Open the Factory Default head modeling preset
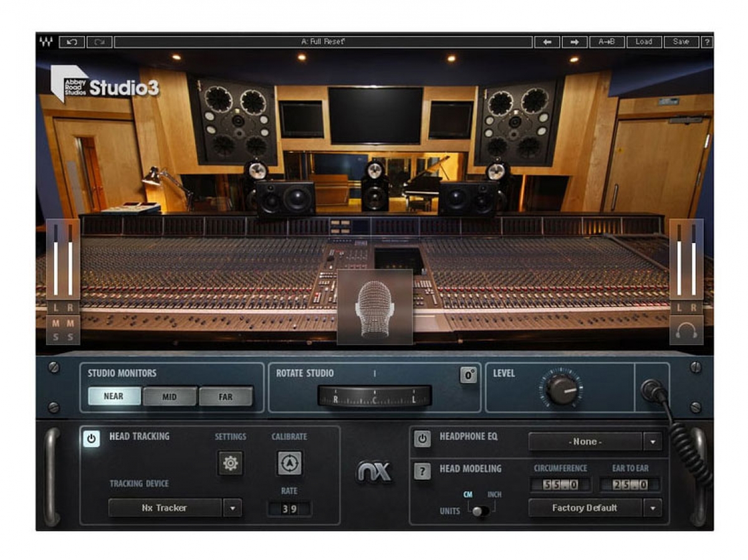The image size is (748, 560). [585, 508]
